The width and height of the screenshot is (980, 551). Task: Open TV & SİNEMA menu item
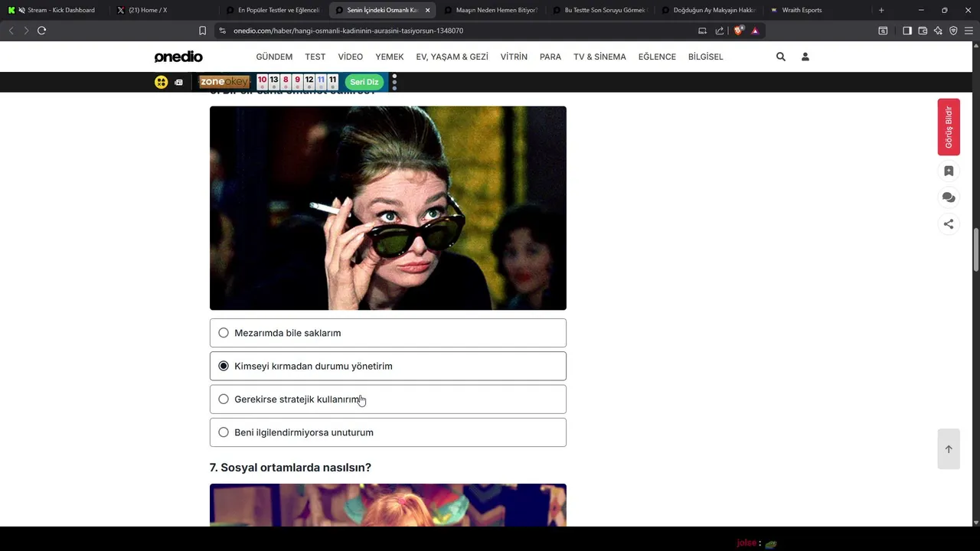point(599,57)
